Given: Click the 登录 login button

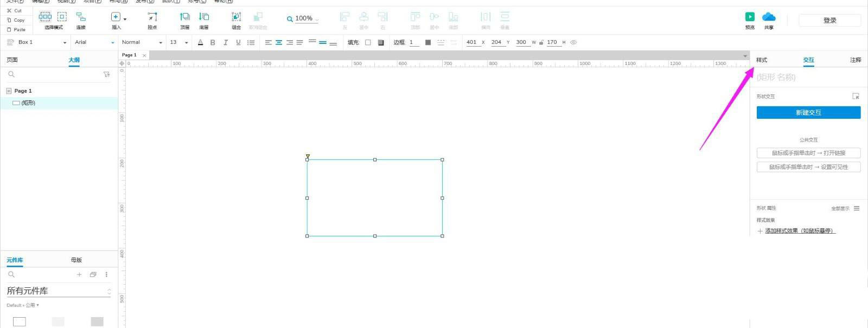Looking at the screenshot, I should 829,21.
